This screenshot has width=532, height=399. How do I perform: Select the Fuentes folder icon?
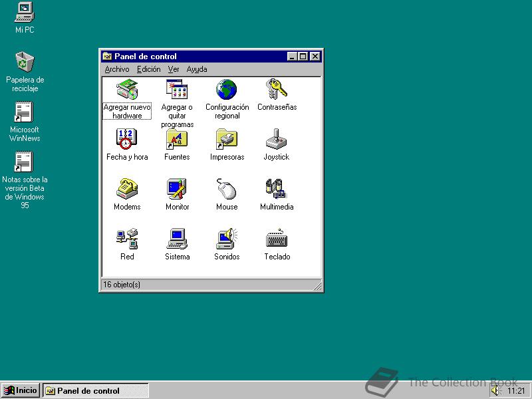click(177, 139)
